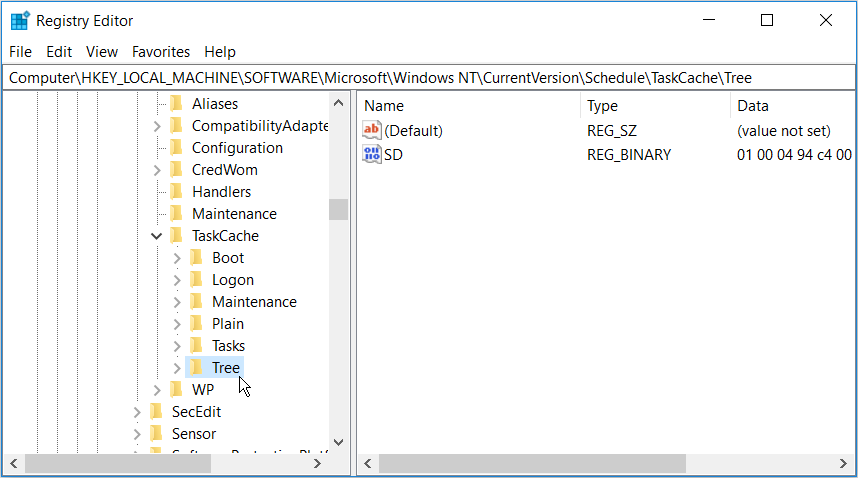The height and width of the screenshot is (478, 858).
Task: Click the Data column header
Action: tap(753, 106)
